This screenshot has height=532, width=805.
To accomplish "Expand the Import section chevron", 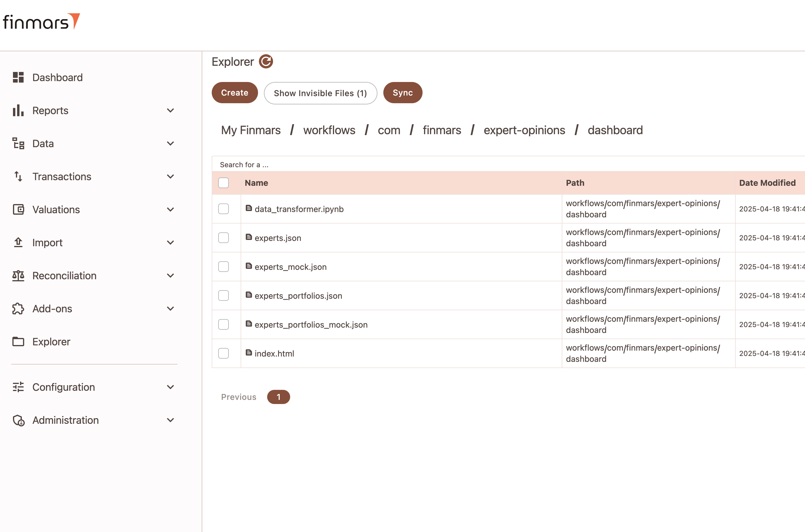I will (170, 243).
